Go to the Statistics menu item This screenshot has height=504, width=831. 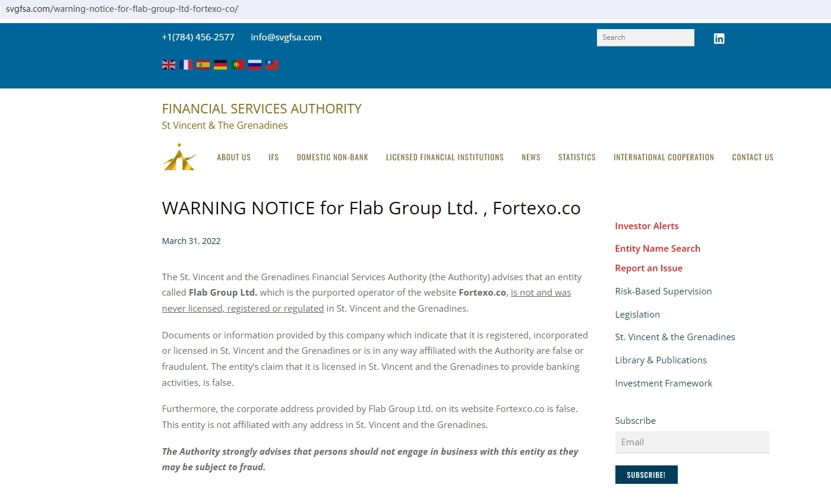point(576,157)
